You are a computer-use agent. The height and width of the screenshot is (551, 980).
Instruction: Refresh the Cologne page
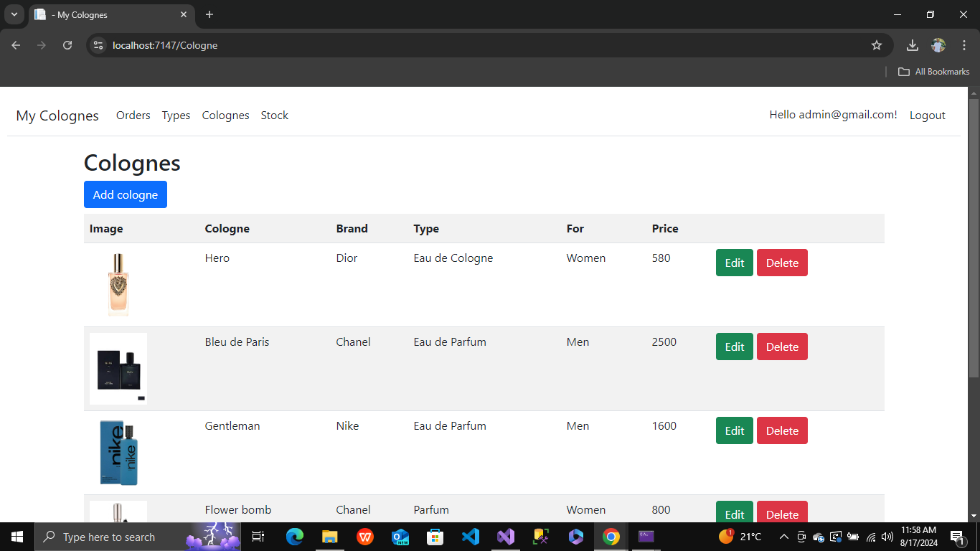tap(67, 45)
